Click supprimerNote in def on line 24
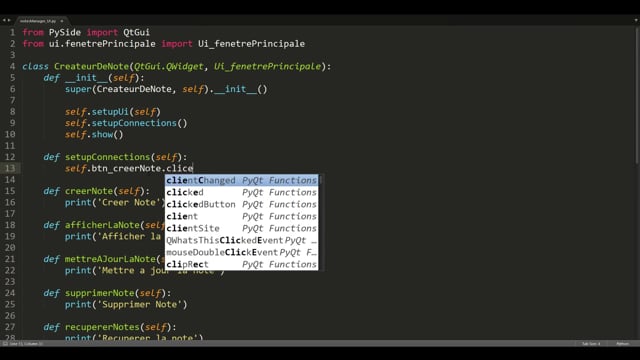 click(x=99, y=293)
